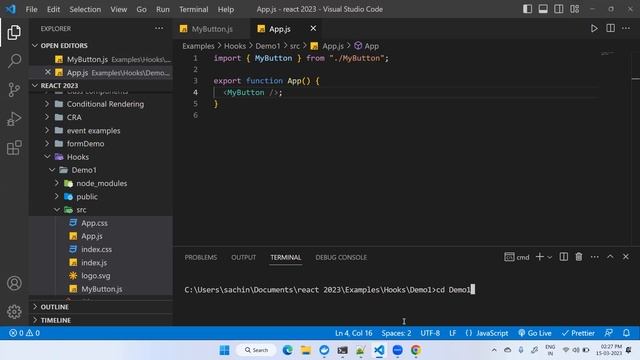
Task: Toggle the secondary side bar
Action: (x=558, y=9)
